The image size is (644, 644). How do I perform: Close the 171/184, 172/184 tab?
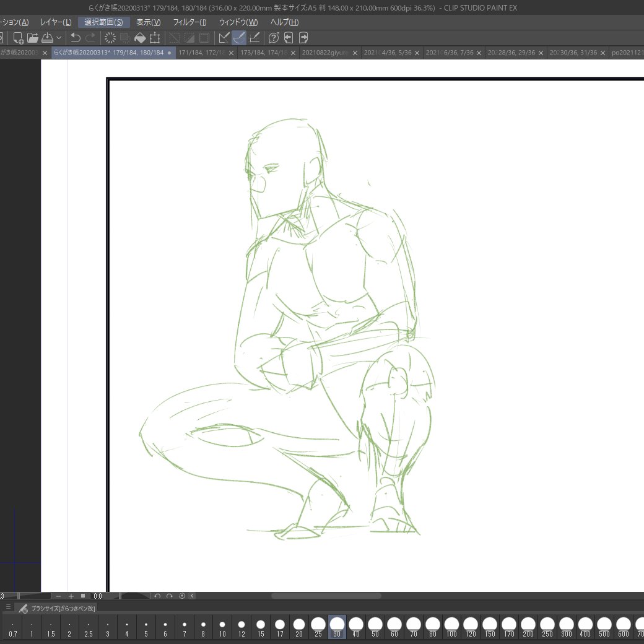tap(231, 53)
